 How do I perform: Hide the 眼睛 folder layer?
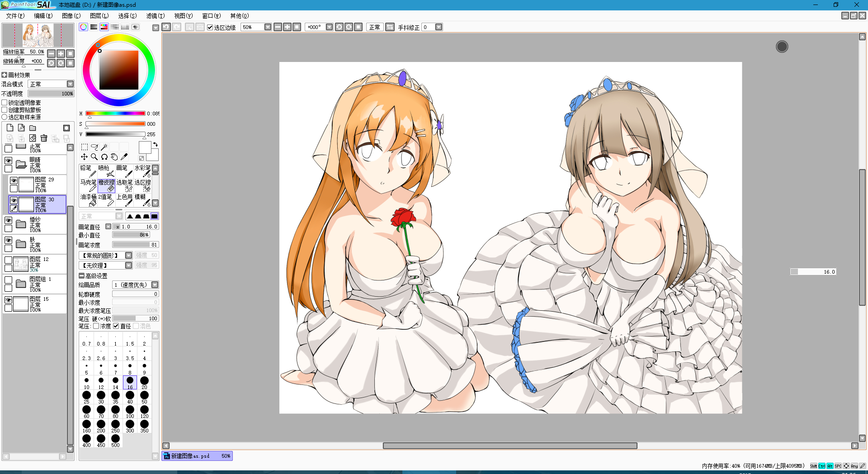point(8,161)
